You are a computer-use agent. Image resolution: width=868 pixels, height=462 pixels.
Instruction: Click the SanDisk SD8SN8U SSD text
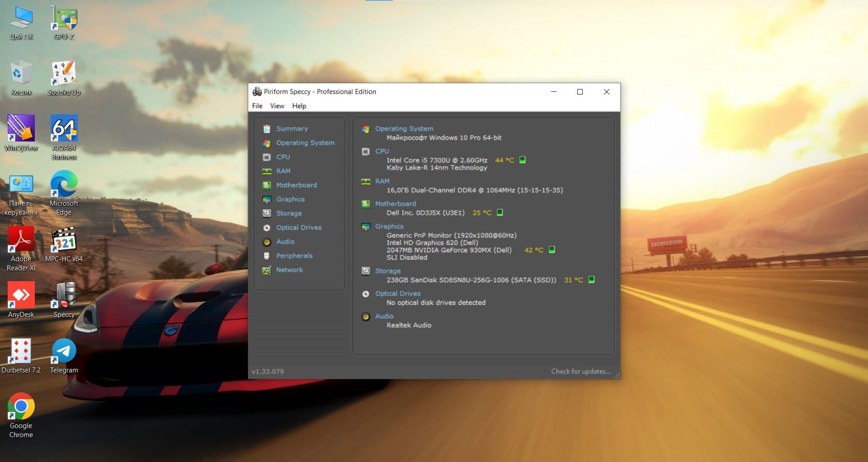pyautogui.click(x=471, y=280)
